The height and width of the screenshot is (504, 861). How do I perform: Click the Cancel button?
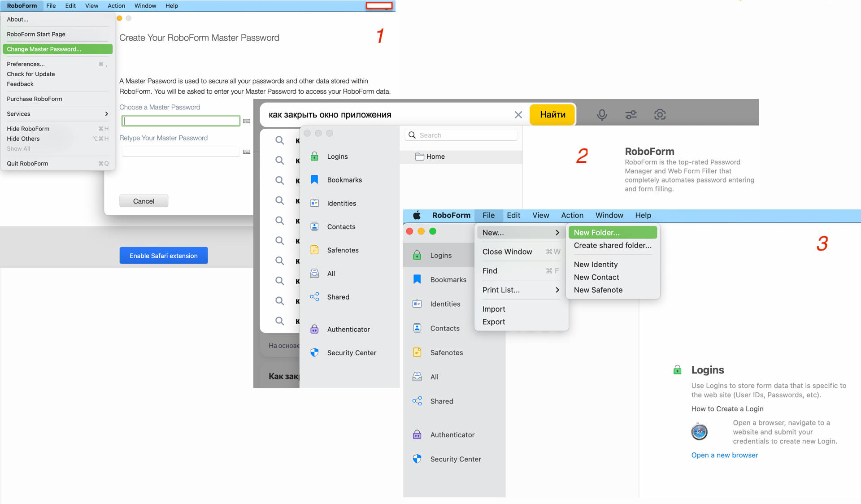click(143, 201)
